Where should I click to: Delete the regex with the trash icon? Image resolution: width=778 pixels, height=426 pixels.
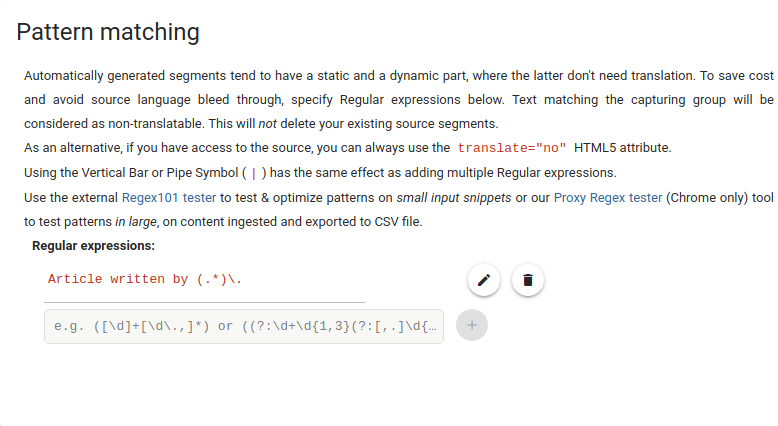click(x=528, y=280)
